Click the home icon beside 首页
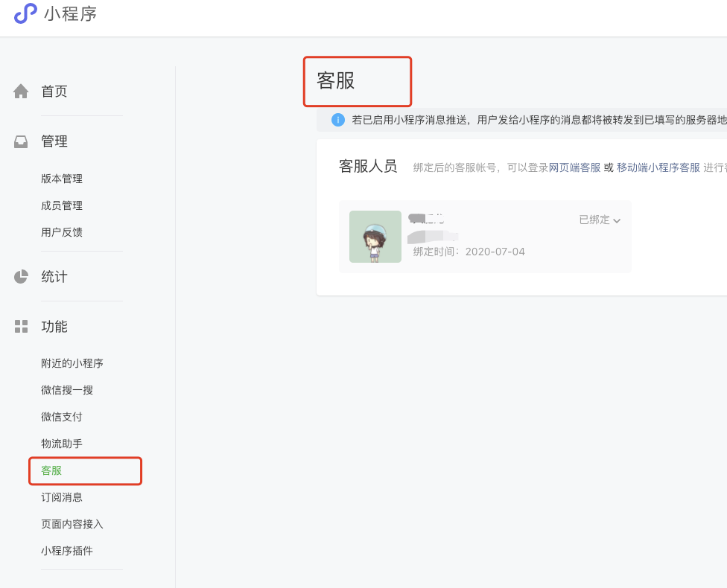 point(21,92)
